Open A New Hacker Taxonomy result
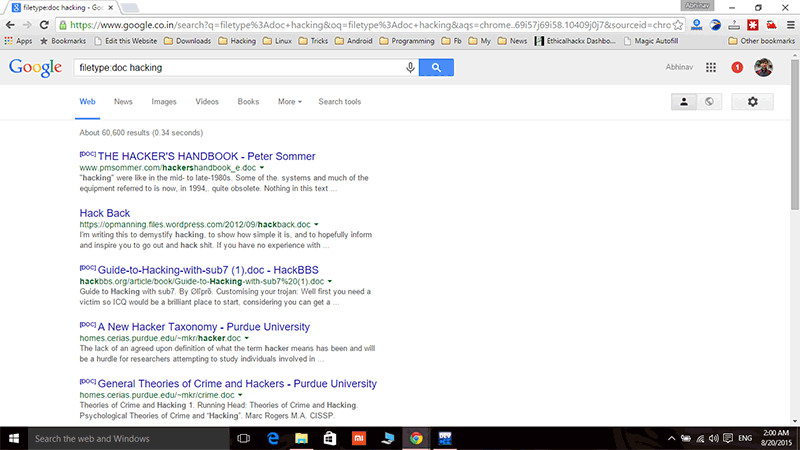 coord(203,327)
